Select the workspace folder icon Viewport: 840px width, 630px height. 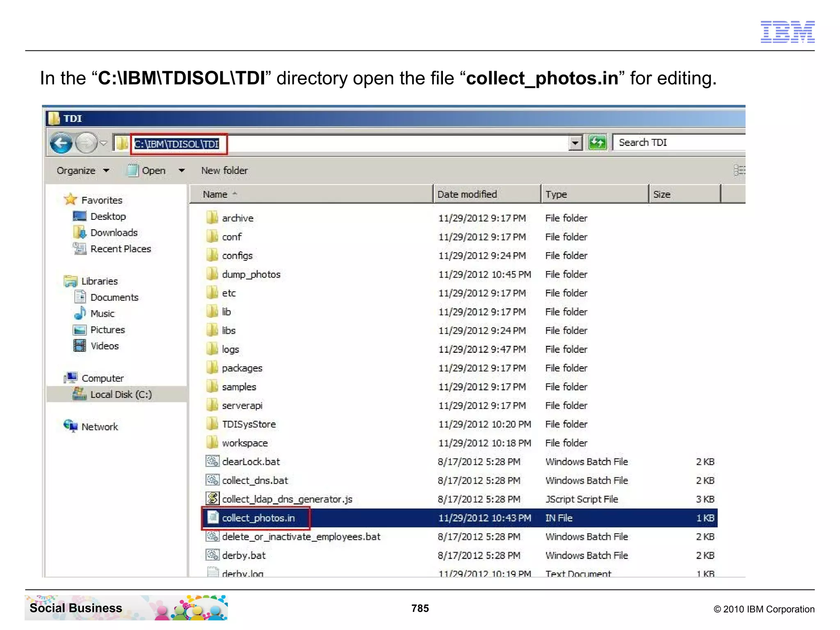212,443
